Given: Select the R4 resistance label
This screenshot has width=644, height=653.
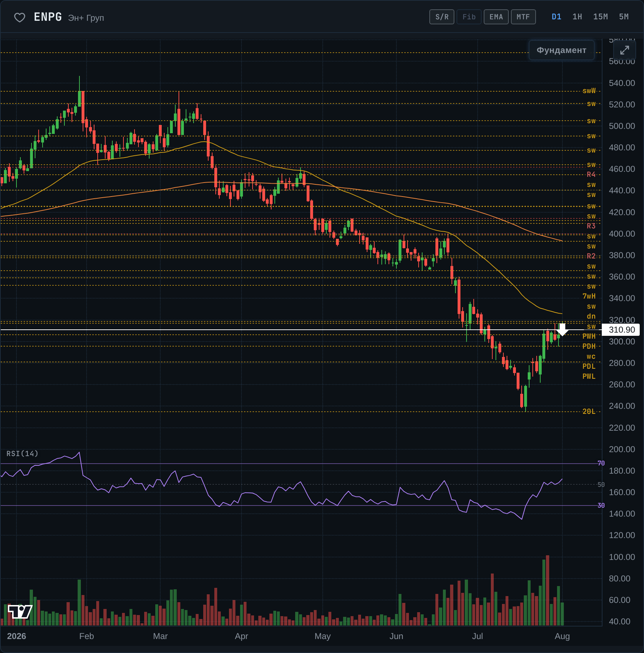Looking at the screenshot, I should click(x=591, y=174).
